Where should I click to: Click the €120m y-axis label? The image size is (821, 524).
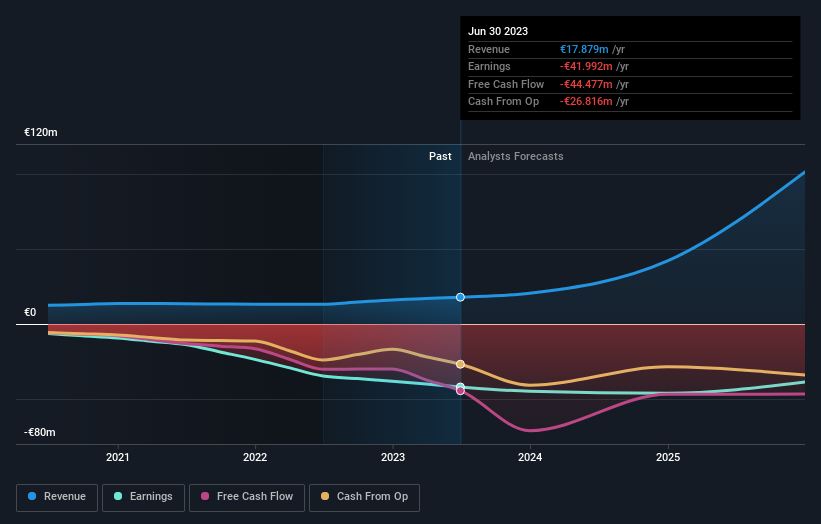coord(41,132)
